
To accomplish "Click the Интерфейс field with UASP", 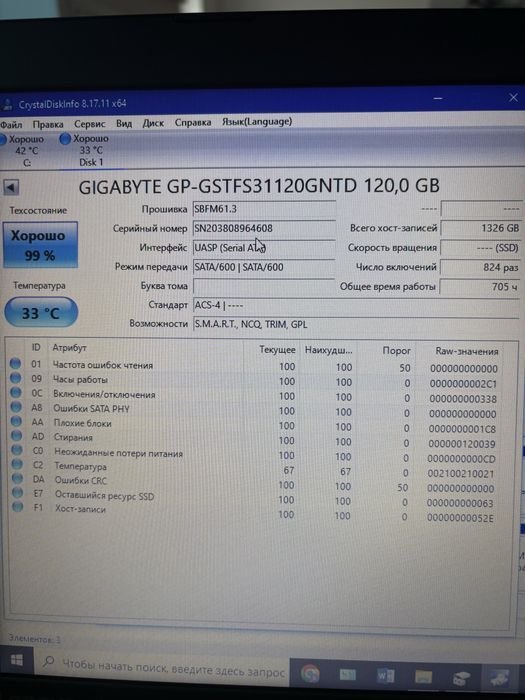I will pos(264,248).
